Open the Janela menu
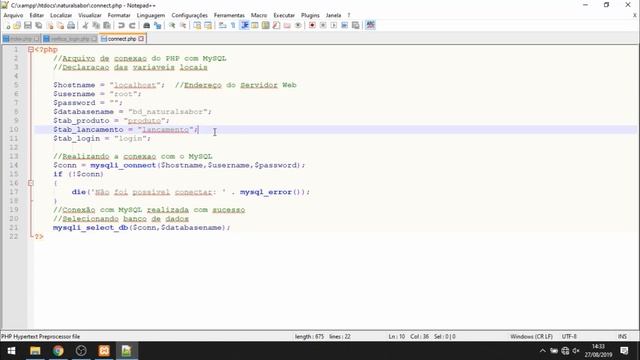Screen dimensions: 640x360 coord(333,15)
